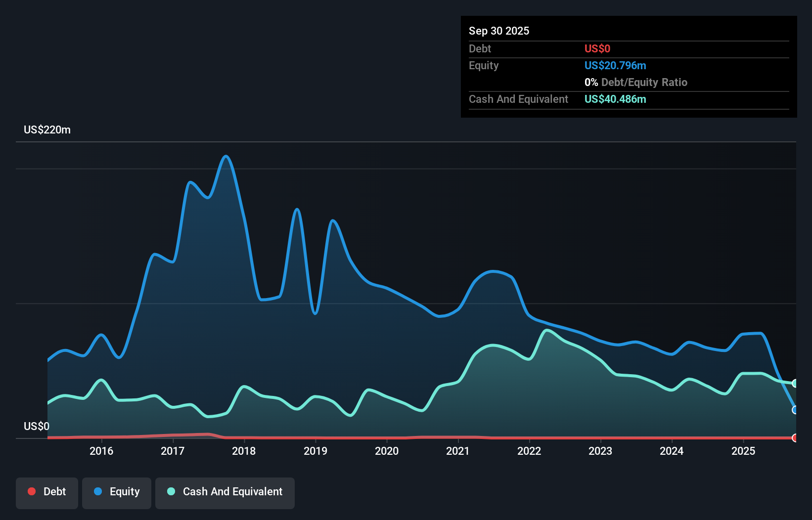This screenshot has height=520, width=812.
Task: Click the red debt endpoint marker on chart
Action: point(795,438)
